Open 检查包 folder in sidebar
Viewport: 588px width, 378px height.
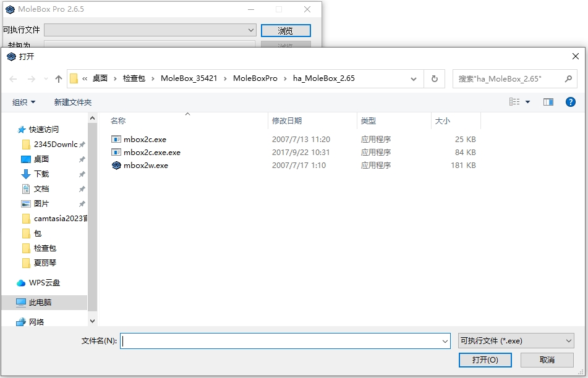[45, 248]
